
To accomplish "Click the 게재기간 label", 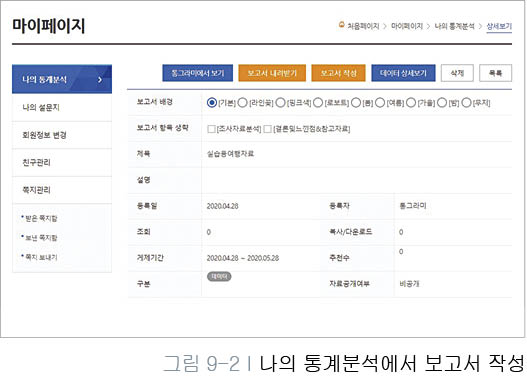I will coord(150,258).
